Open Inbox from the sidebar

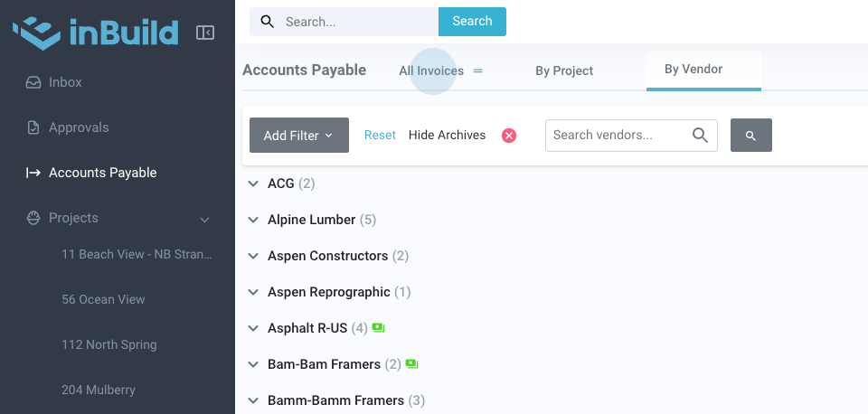(x=65, y=82)
